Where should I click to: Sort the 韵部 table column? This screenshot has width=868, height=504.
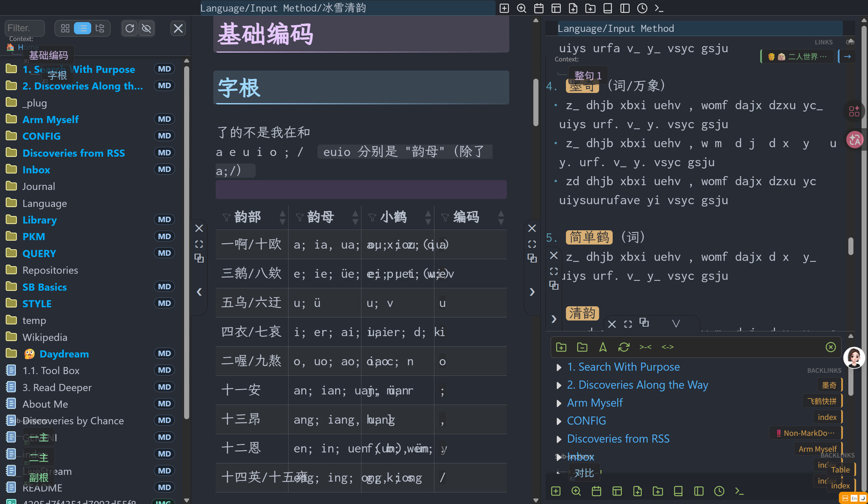[x=283, y=217]
